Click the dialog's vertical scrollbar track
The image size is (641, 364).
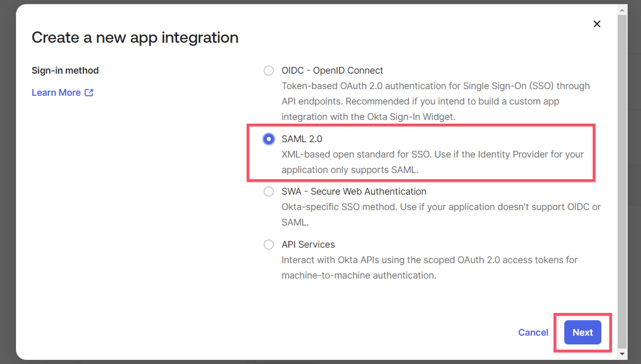point(622,181)
